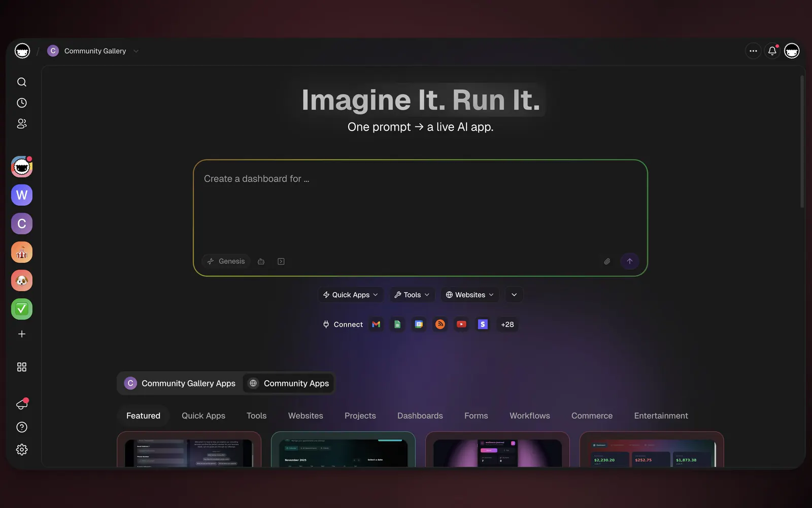This screenshot has height=508, width=812.
Task: Expand the Tools dropdown
Action: [x=412, y=295]
